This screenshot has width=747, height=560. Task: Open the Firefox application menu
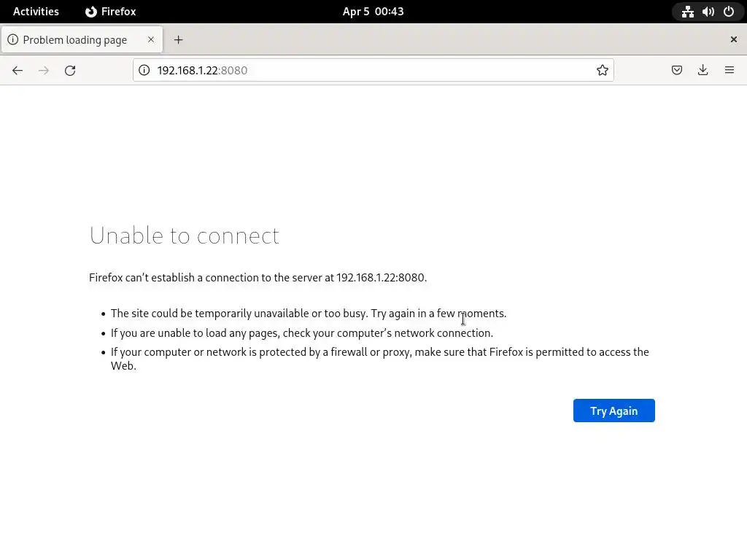(729, 70)
